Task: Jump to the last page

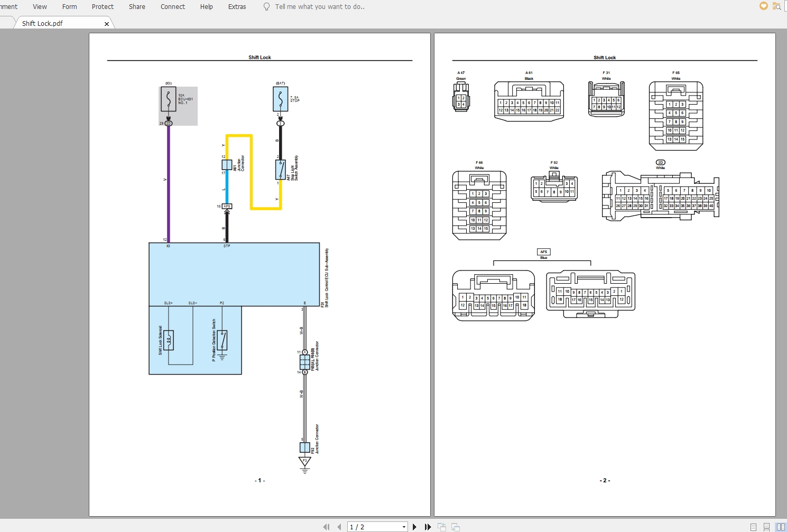Action: point(428,527)
